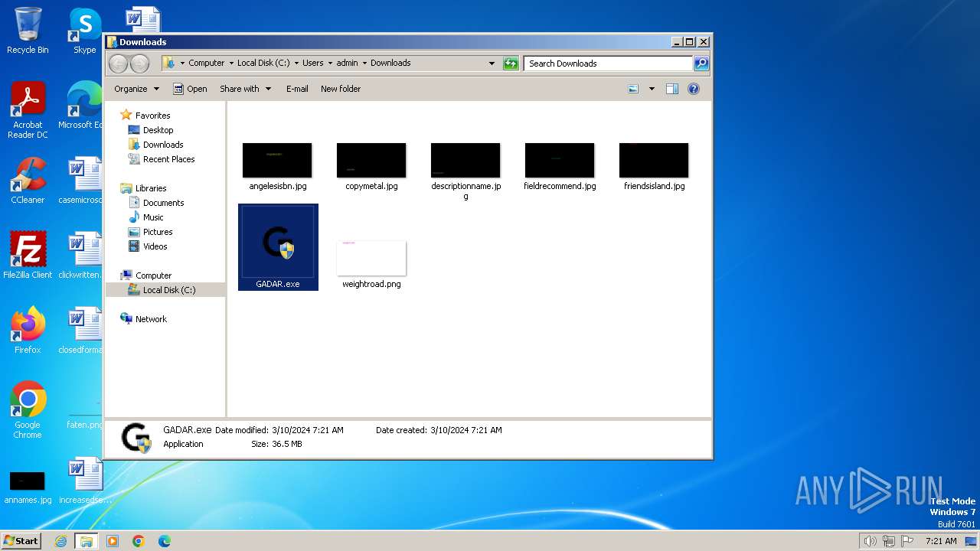980x551 pixels.
Task: Open address bar history dropdown arrow
Action: point(492,64)
